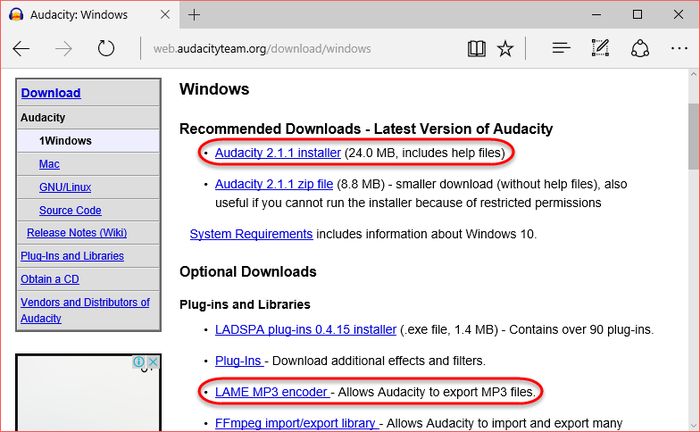Open a new tab with plus button
This screenshot has width=700, height=432.
(x=194, y=15)
